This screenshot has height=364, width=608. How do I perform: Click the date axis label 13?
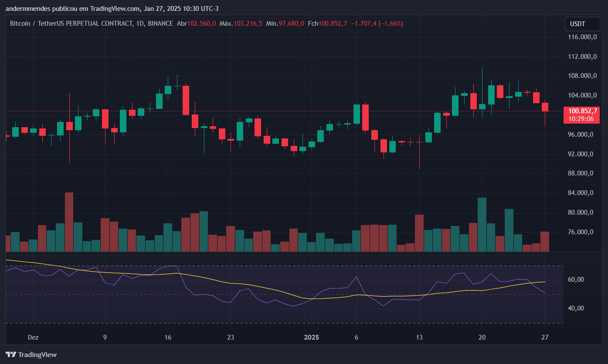419,337
